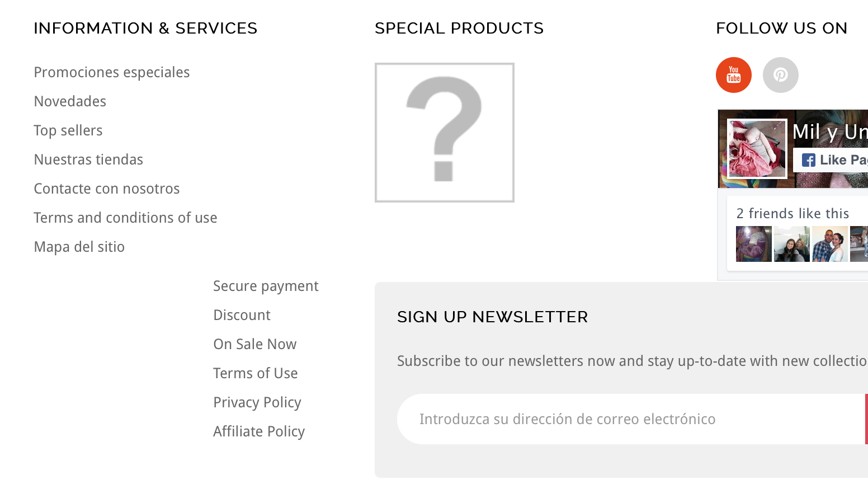The height and width of the screenshot is (489, 868).
Task: Open Terms and conditions of use
Action: click(x=125, y=218)
